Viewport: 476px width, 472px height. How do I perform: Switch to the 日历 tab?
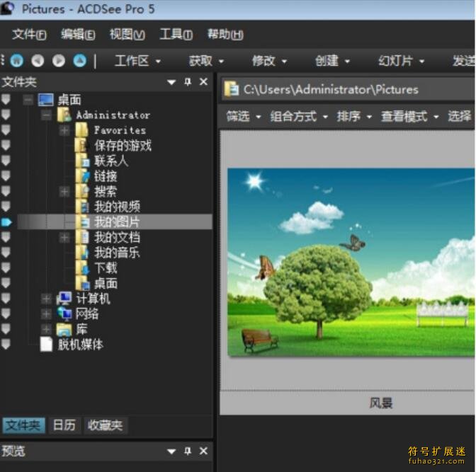point(64,425)
